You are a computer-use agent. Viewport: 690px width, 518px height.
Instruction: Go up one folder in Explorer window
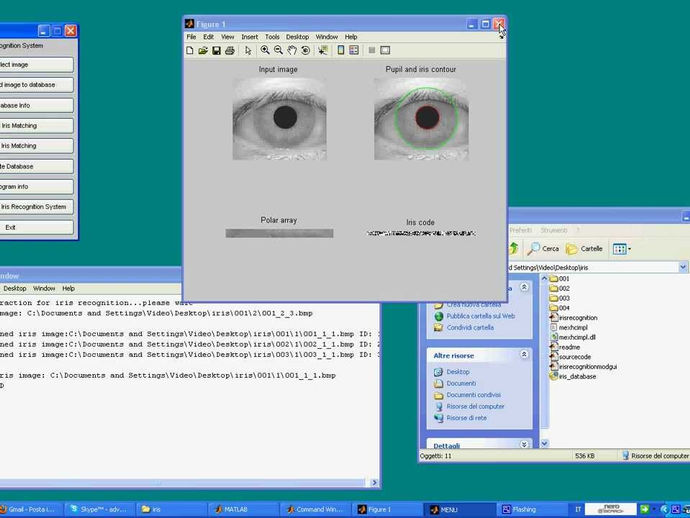[x=514, y=249]
